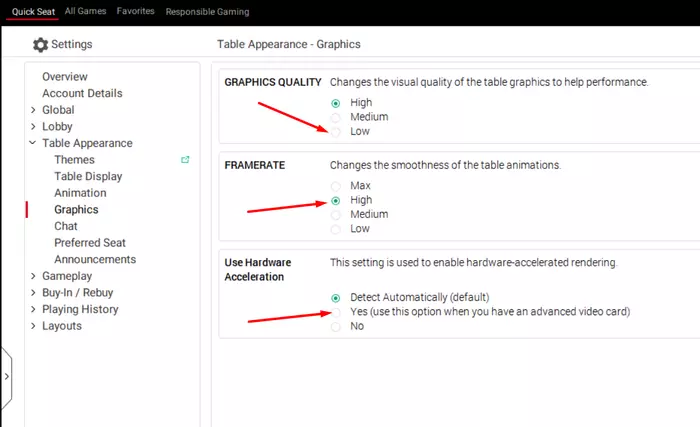
Task: Select Low graphics quality
Action: [x=336, y=132]
